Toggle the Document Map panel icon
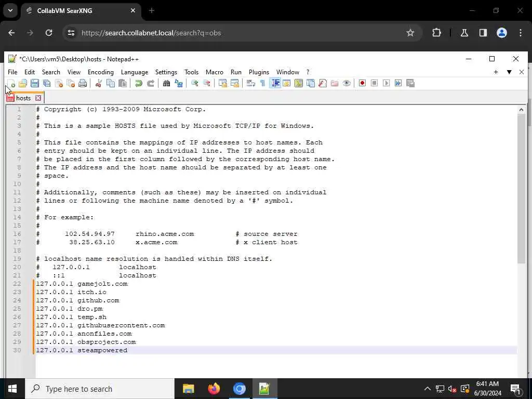The image size is (532, 399). click(299, 83)
